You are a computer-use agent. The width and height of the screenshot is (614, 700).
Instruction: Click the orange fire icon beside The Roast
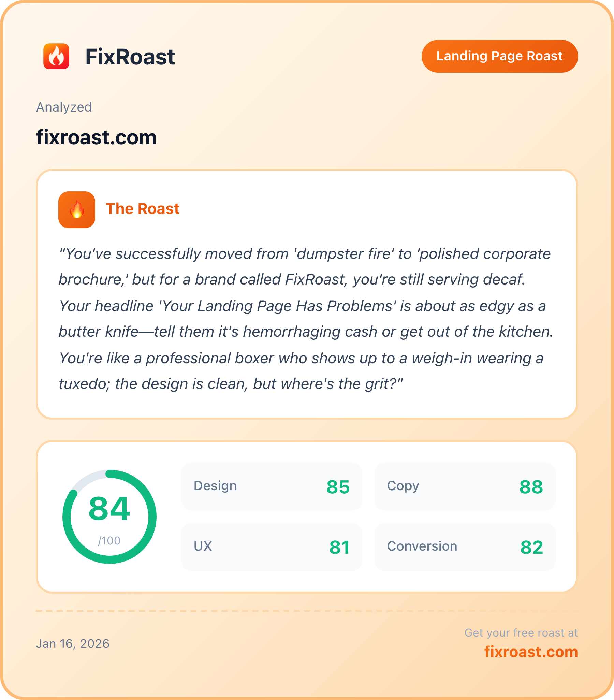pyautogui.click(x=77, y=209)
